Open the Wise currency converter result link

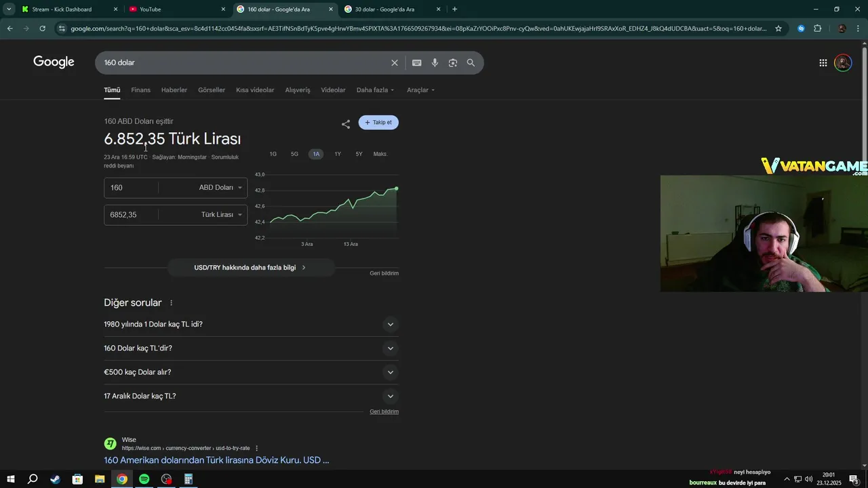pos(216,460)
